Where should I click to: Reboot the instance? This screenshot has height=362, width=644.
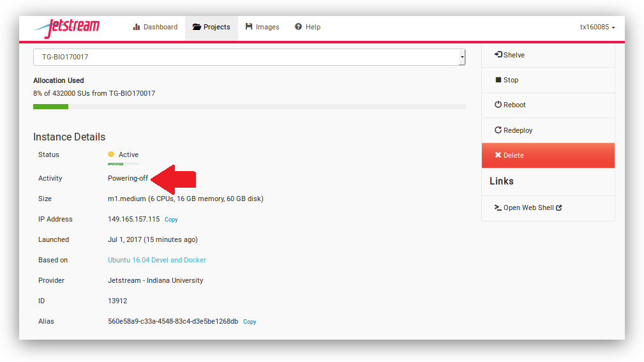(x=510, y=105)
